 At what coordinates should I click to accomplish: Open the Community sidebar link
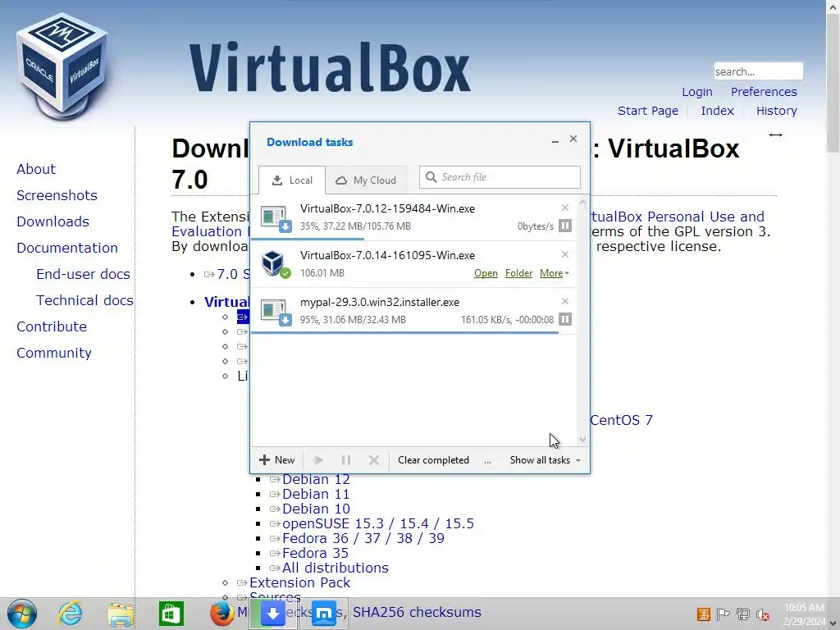point(53,353)
